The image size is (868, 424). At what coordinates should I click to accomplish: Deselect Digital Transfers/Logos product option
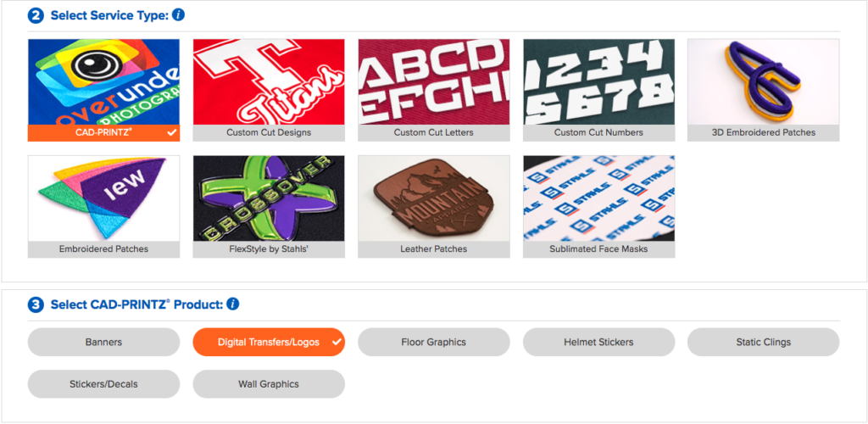[269, 342]
